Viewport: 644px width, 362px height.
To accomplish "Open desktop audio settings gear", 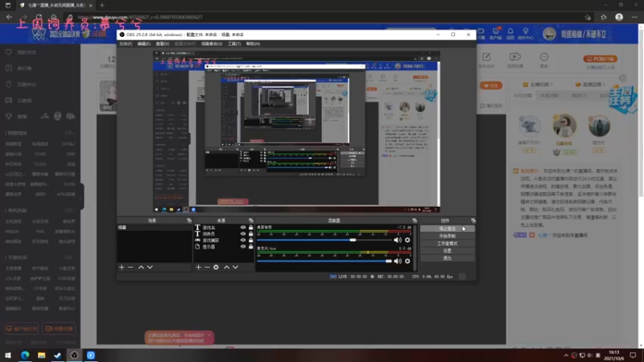I will click(x=407, y=240).
